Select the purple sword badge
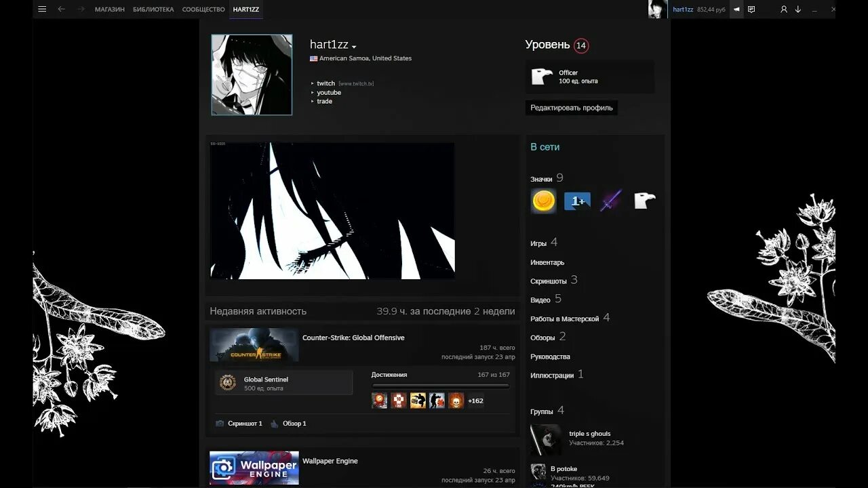868x488 pixels. tap(611, 201)
